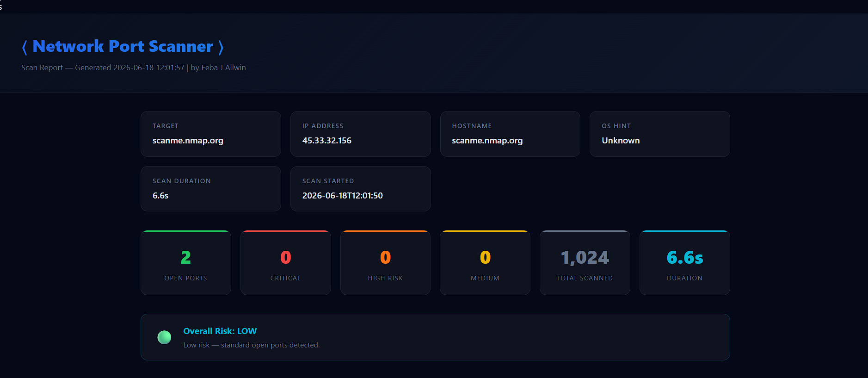Click the "DURATION" label under cyan 6.6s

[685, 278]
